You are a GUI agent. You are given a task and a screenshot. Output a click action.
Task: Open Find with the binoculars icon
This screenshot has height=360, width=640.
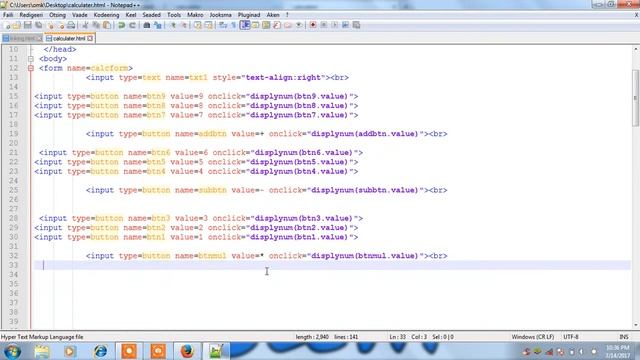pos(147,25)
